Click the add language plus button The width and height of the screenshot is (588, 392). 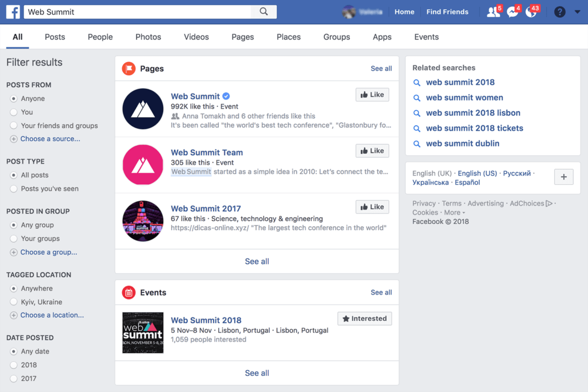coord(564,177)
